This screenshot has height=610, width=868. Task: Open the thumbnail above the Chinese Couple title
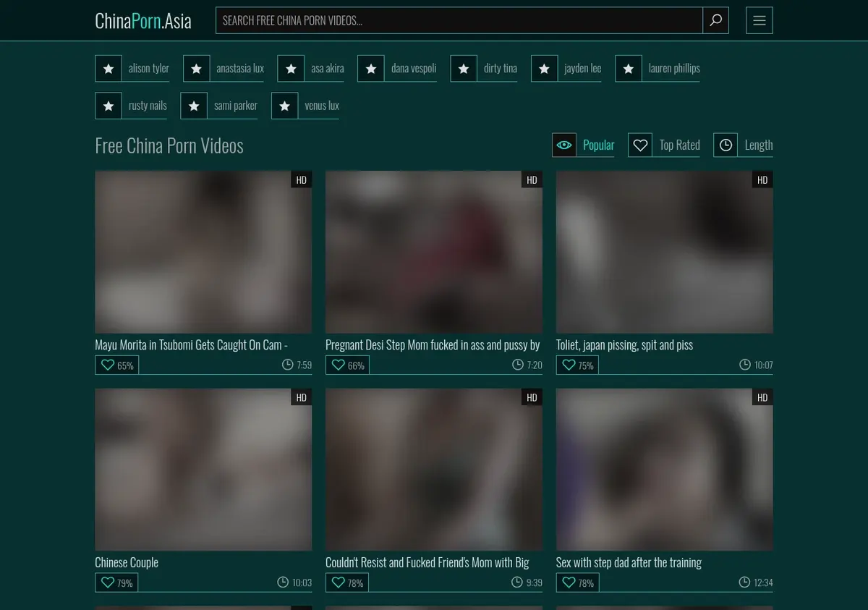(203, 470)
